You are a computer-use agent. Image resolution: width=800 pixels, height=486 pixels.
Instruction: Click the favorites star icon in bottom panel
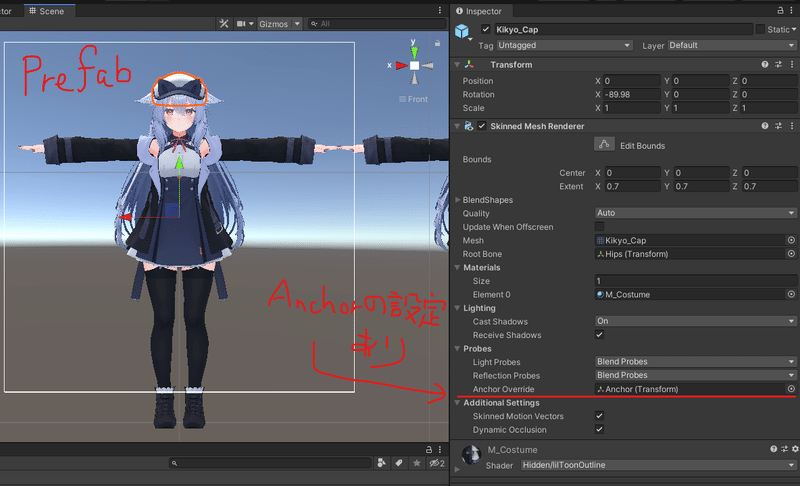tap(417, 463)
